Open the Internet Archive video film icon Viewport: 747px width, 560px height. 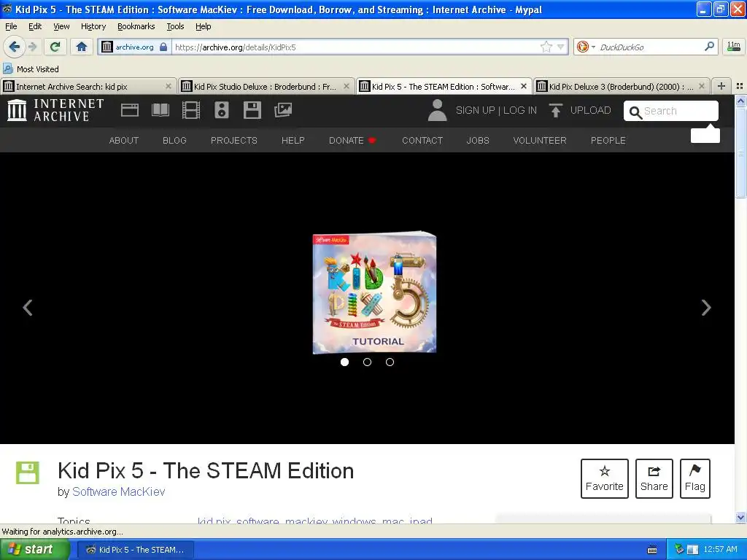pyautogui.click(x=191, y=111)
